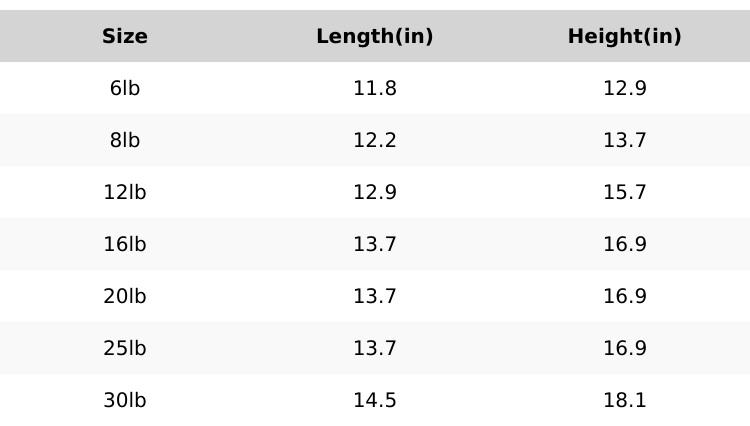This screenshot has height=426, width=750.
Task: Click the 12.9 length for 12lb
Action: (375, 193)
